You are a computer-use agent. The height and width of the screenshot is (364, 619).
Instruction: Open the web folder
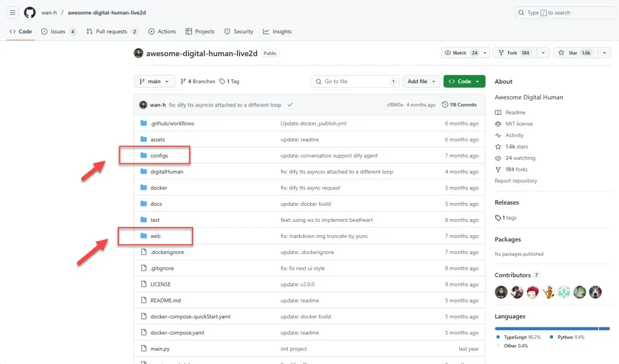coord(155,236)
